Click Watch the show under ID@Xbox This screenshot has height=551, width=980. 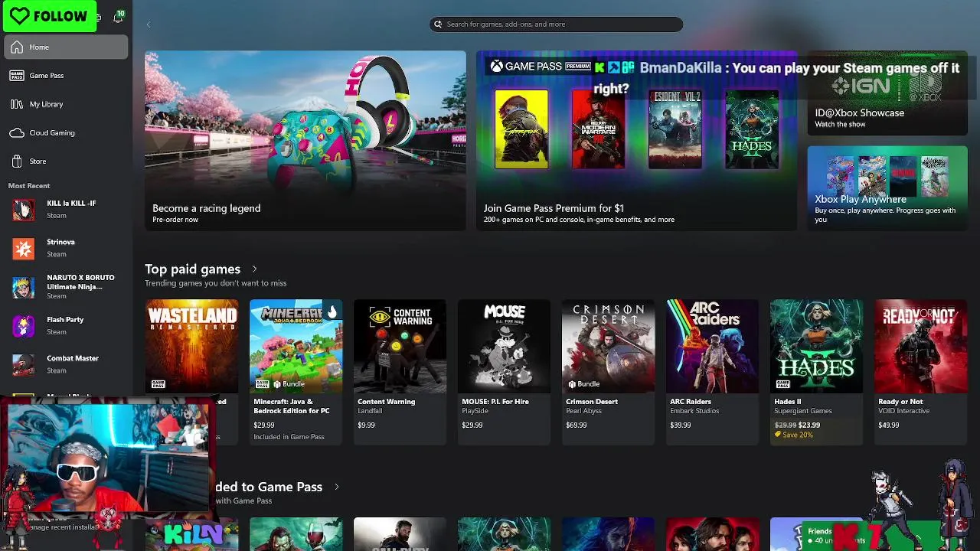point(840,125)
